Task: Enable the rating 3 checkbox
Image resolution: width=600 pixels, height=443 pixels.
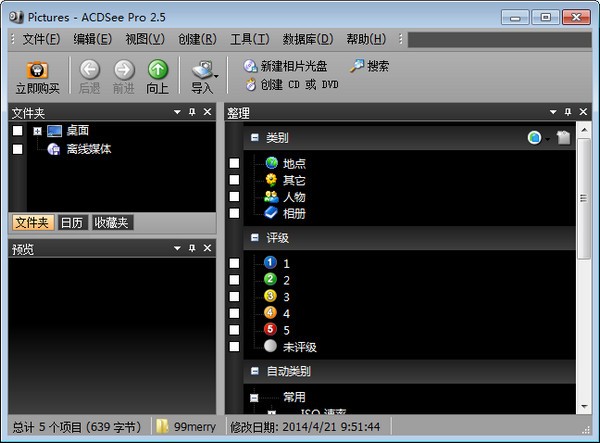Action: 234,296
